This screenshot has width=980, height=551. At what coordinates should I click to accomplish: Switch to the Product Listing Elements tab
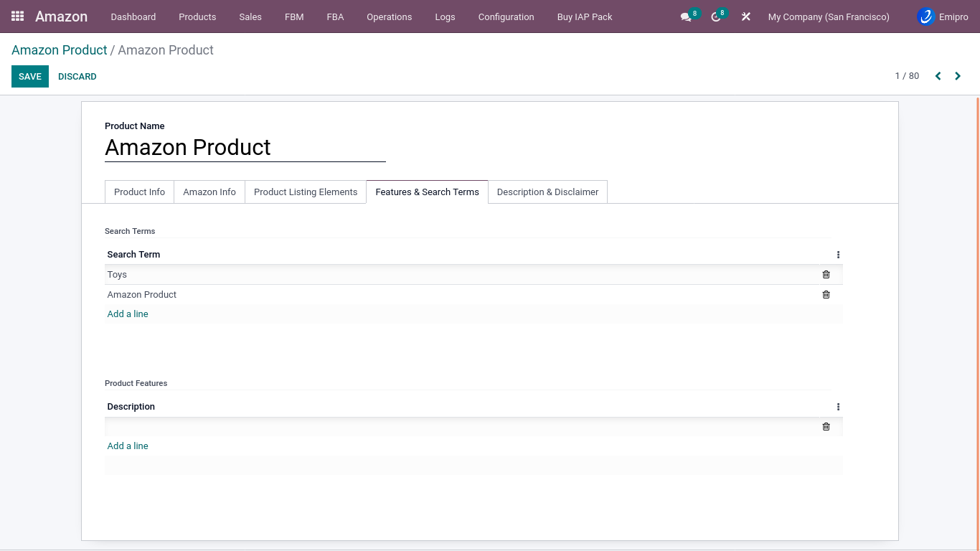click(x=306, y=192)
